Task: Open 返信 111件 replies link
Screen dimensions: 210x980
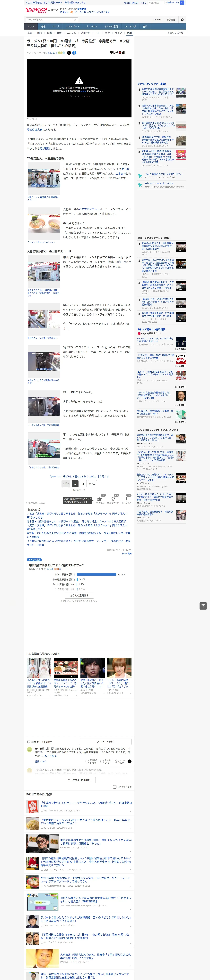Action: [x=40, y=761]
